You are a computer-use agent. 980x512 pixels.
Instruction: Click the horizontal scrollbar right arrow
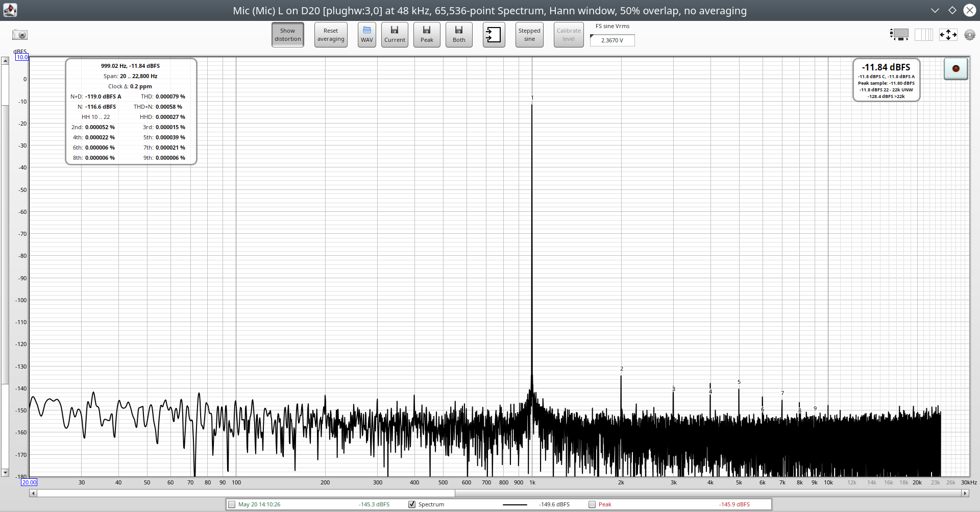[965, 493]
